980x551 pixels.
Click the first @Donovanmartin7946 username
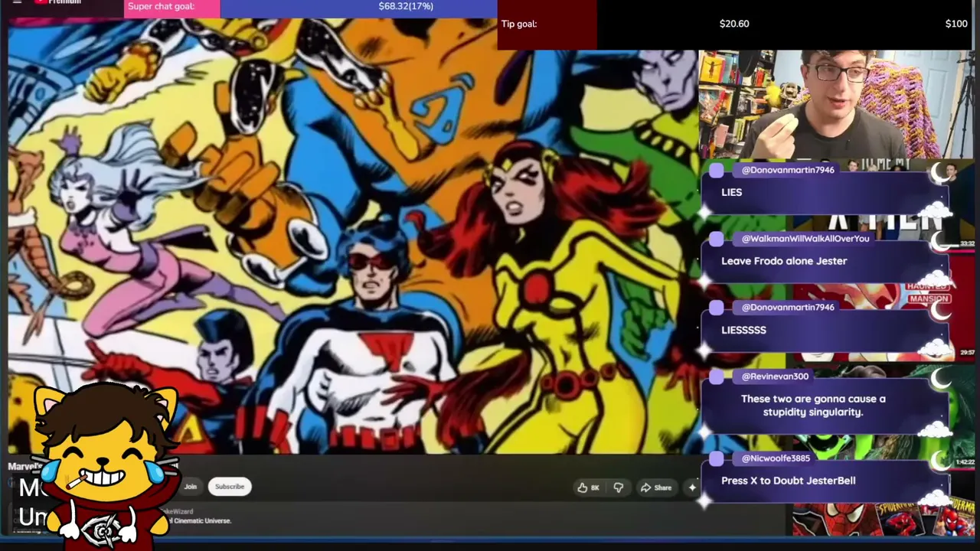click(x=788, y=170)
